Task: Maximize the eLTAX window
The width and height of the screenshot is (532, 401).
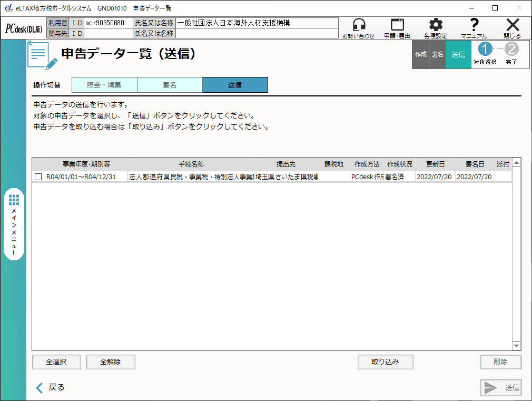Action: pos(495,8)
